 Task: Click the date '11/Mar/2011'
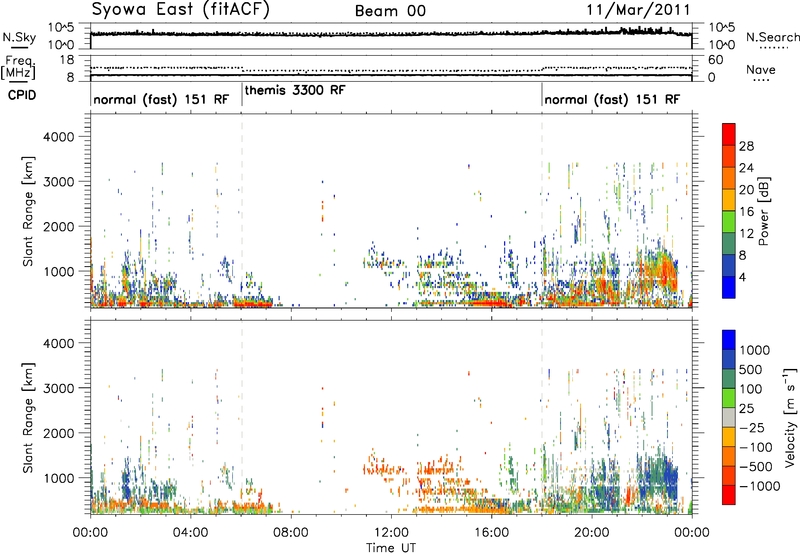tap(638, 10)
